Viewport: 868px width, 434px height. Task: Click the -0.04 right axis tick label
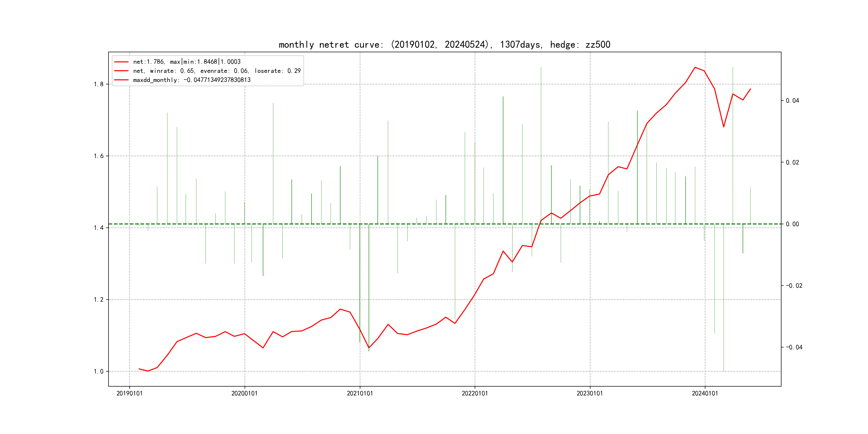click(x=794, y=347)
